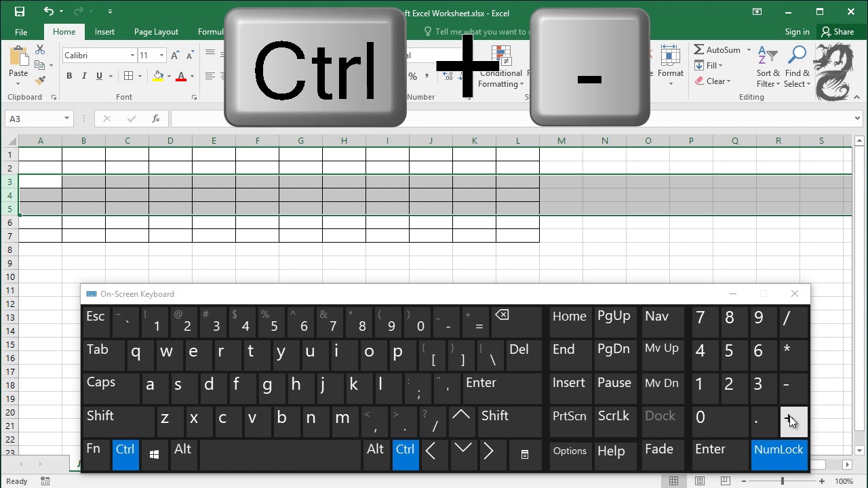This screenshot has width=868, height=488.
Task: Toggle right Ctrl key near arrows
Action: pos(405,455)
